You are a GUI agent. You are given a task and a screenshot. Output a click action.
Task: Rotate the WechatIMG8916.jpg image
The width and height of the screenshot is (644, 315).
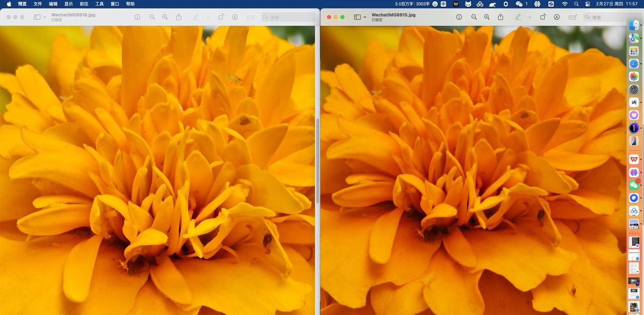tap(221, 17)
